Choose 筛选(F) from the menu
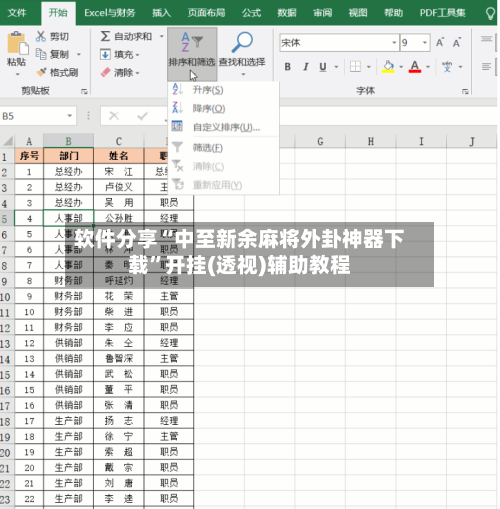The image size is (500, 509). 223,147
